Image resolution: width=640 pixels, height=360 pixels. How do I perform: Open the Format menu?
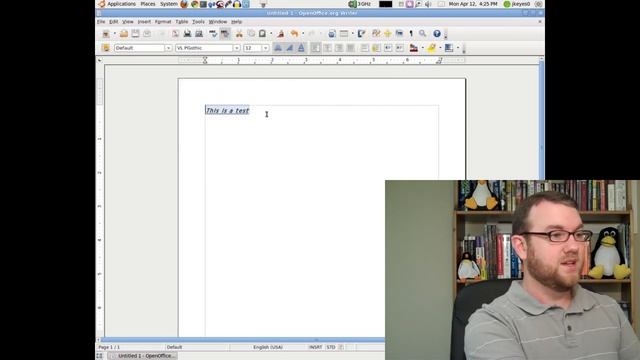(x=163, y=22)
